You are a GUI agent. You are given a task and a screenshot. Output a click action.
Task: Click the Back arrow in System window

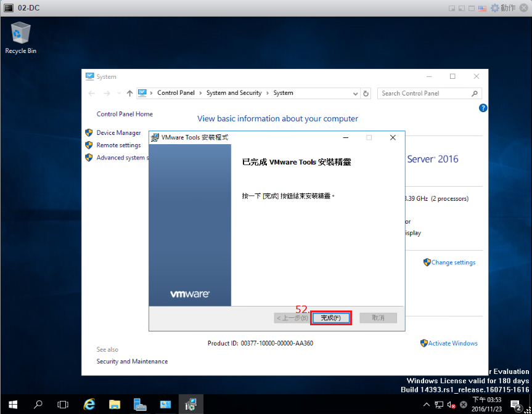[x=92, y=93]
